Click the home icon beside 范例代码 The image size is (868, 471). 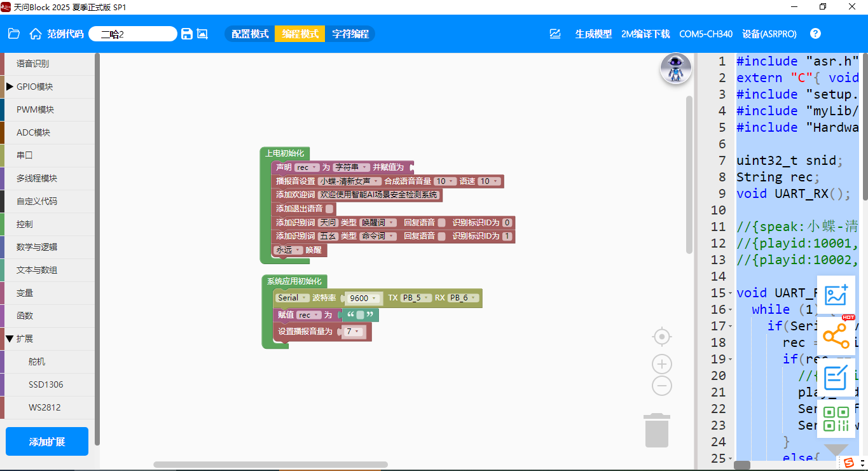click(36, 34)
